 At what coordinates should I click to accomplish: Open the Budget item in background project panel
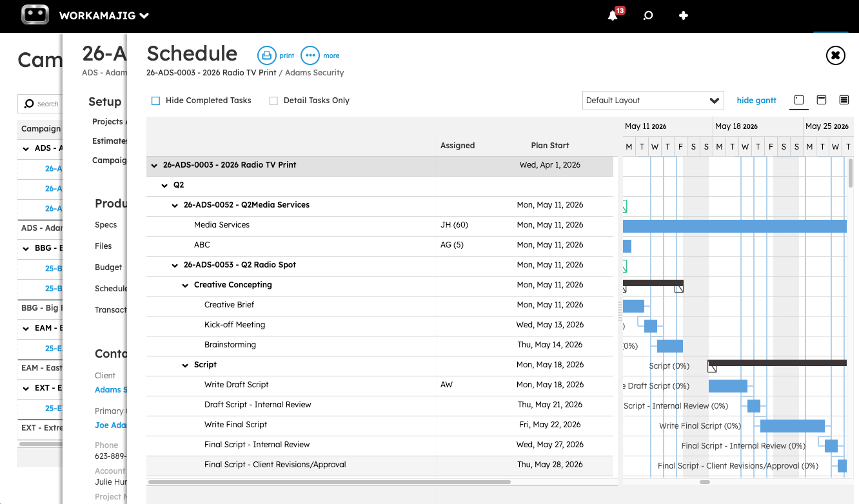[x=108, y=267]
